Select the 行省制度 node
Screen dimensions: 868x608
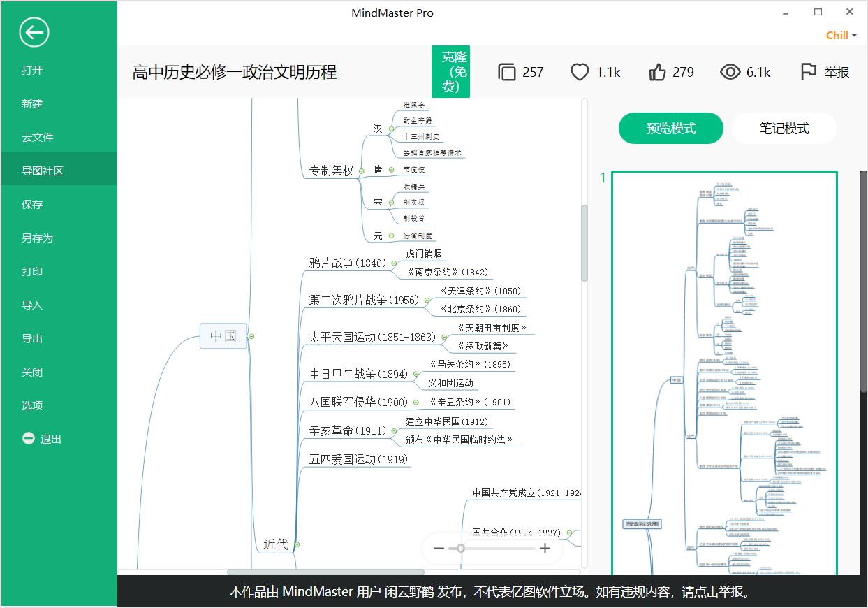[418, 236]
